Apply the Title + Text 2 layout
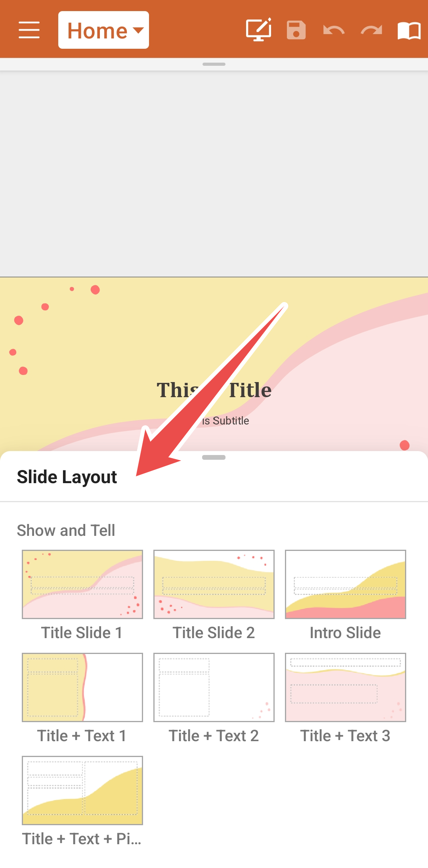This screenshot has width=428, height=868. [214, 687]
